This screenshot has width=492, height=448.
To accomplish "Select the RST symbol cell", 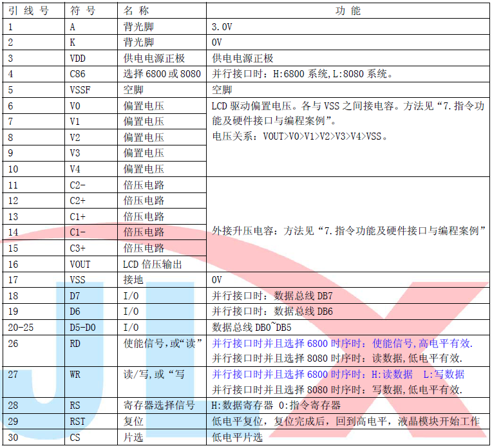I will point(77,422).
